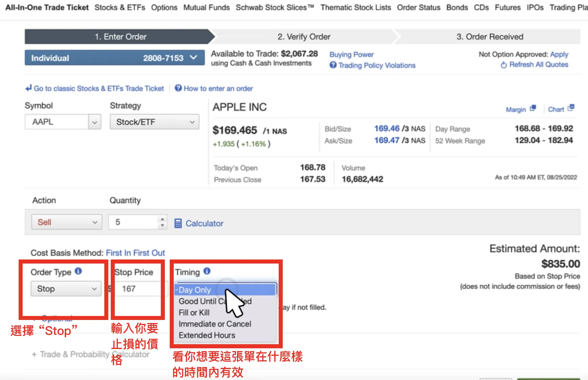Select Extended Hours from timing list
Viewport: 588px width, 380px height.
[x=207, y=335]
